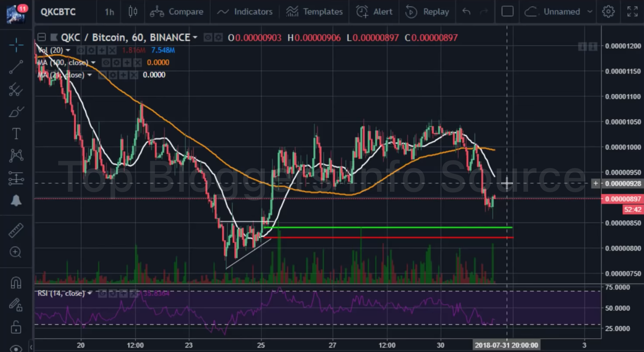The height and width of the screenshot is (352, 644).
Task: Click the QKCBTC symbol search field
Action: 58,12
